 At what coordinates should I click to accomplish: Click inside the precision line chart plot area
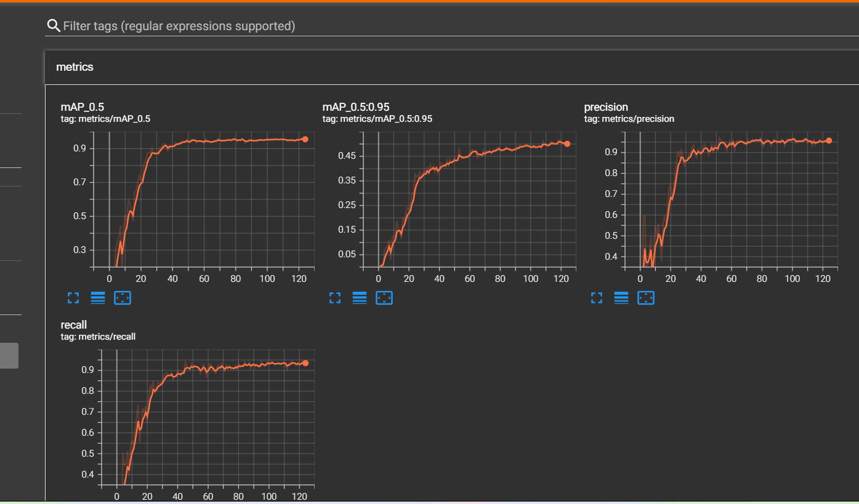(731, 199)
